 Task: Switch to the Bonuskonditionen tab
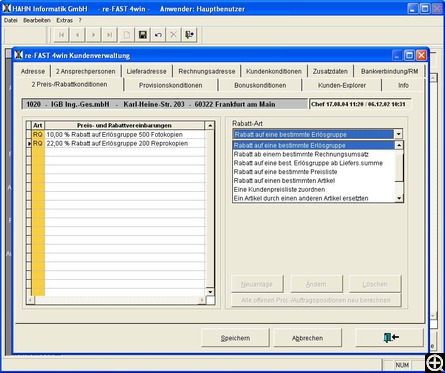(260, 85)
